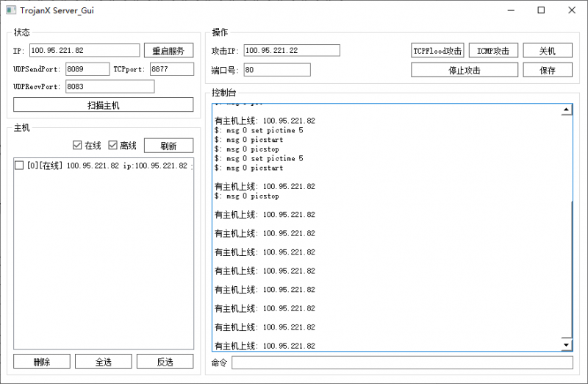The width and height of the screenshot is (588, 384).
Task: Click the 反选 button
Action: pos(165,361)
